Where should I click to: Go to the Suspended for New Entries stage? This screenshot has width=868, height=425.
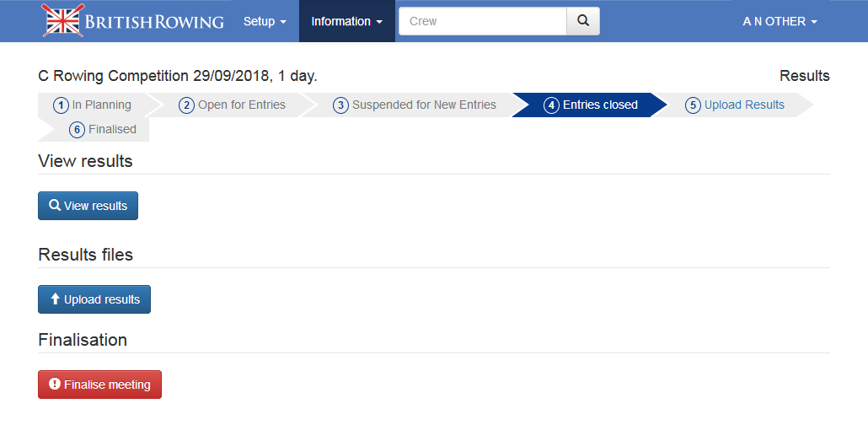[x=424, y=105]
